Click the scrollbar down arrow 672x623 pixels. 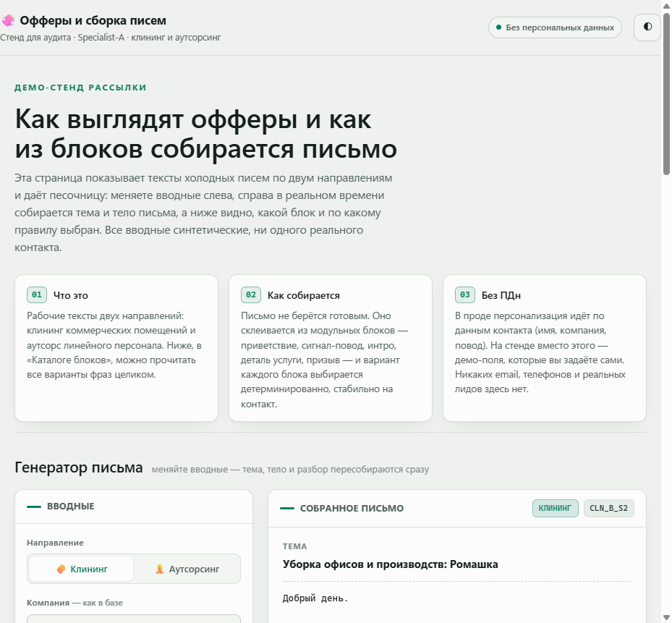pyautogui.click(x=666, y=618)
